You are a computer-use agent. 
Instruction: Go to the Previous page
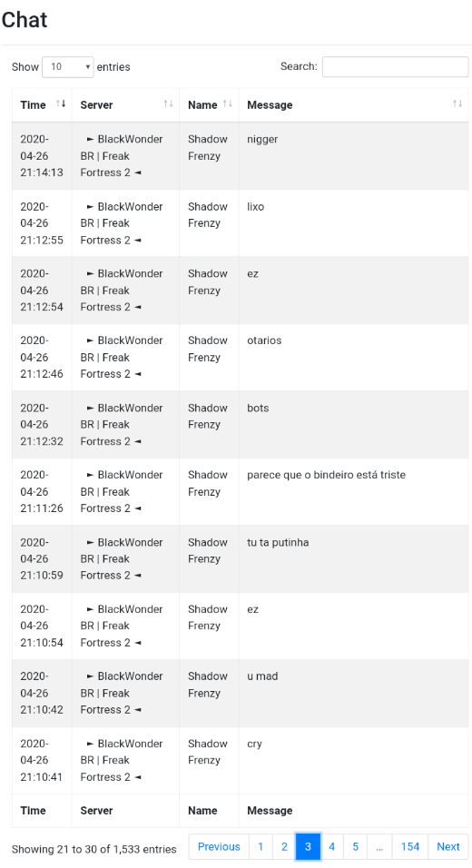[219, 846]
